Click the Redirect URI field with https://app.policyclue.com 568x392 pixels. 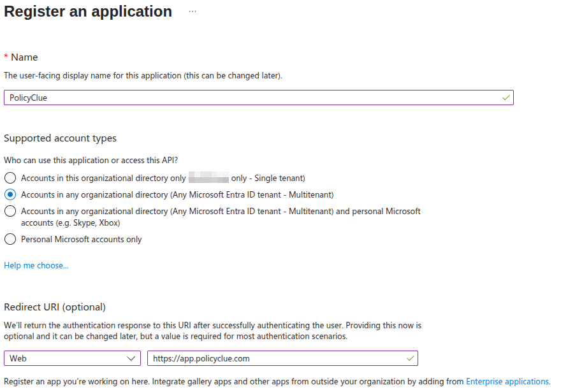pos(282,358)
